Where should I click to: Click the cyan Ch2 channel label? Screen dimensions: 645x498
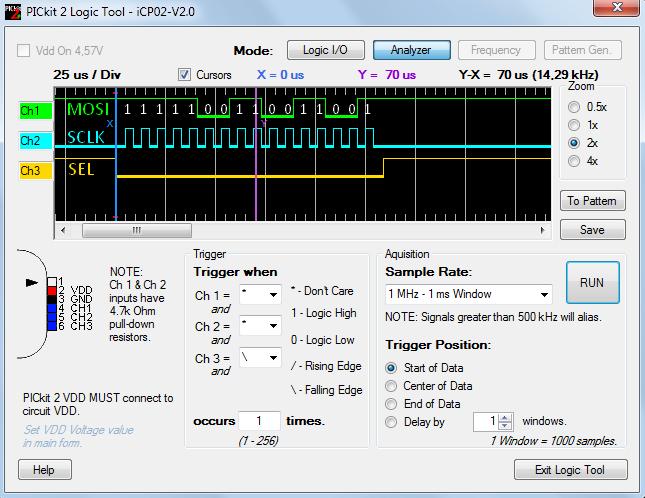click(36, 141)
